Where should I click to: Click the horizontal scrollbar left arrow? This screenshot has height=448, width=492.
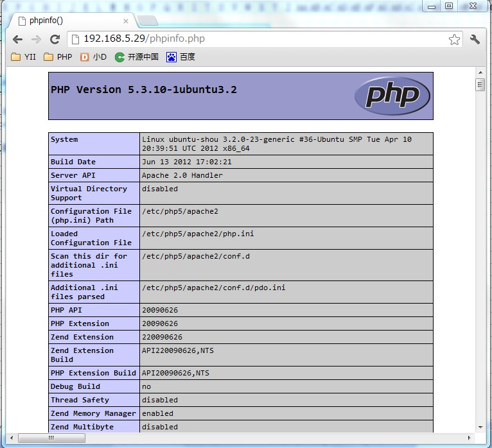click(x=12, y=438)
